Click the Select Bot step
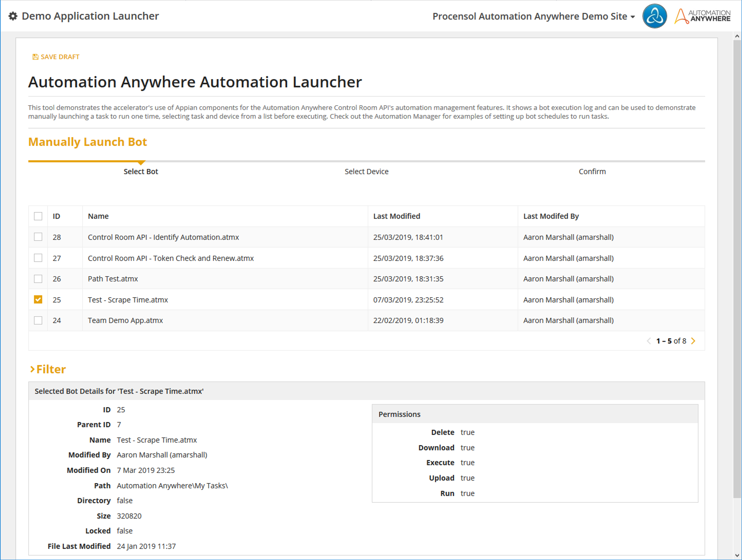742x560 pixels. click(140, 171)
